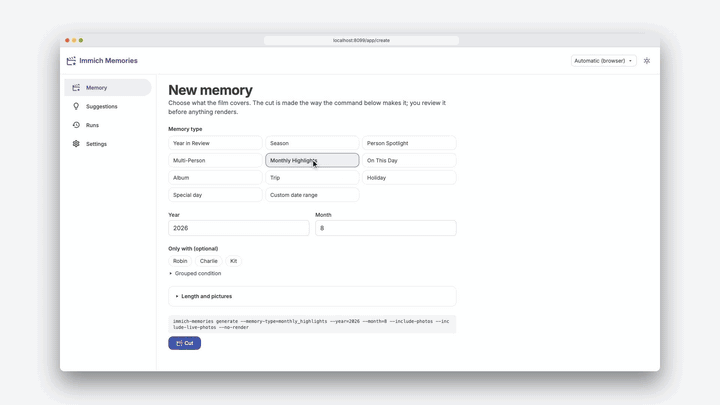Click the Settings gear icon
This screenshot has width=720, height=405.
tap(76, 144)
